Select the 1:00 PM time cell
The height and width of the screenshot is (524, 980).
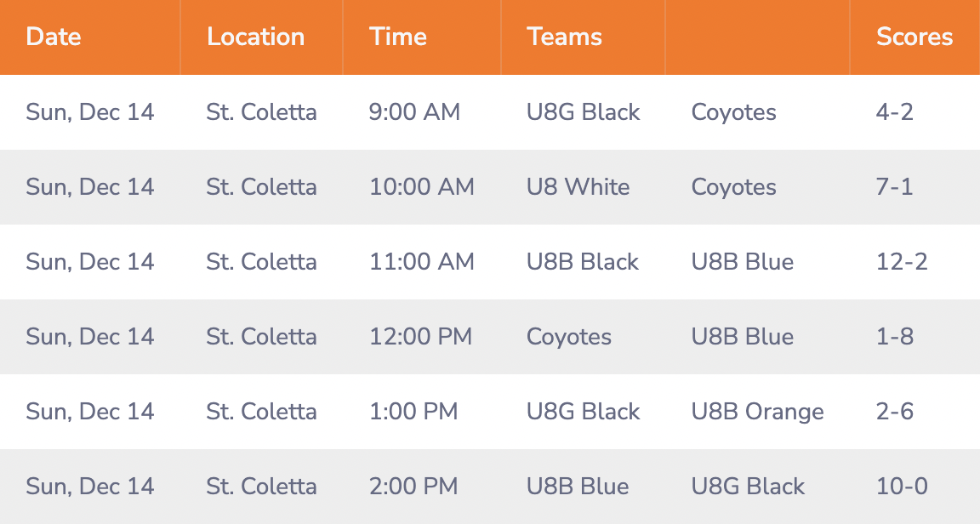[413, 412]
